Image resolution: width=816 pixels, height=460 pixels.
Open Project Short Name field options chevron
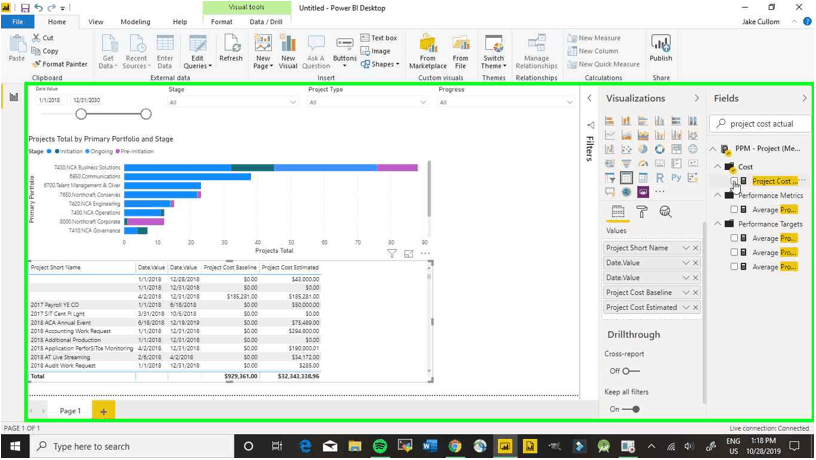(686, 248)
